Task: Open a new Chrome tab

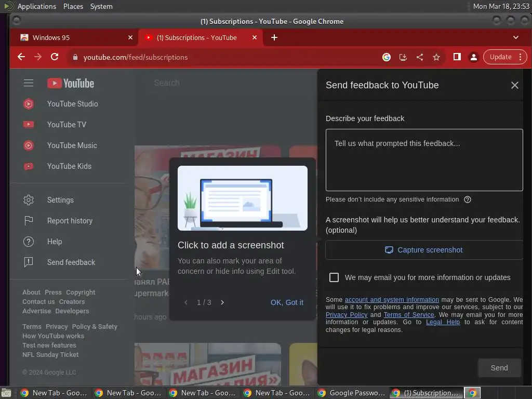Action: tap(274, 37)
